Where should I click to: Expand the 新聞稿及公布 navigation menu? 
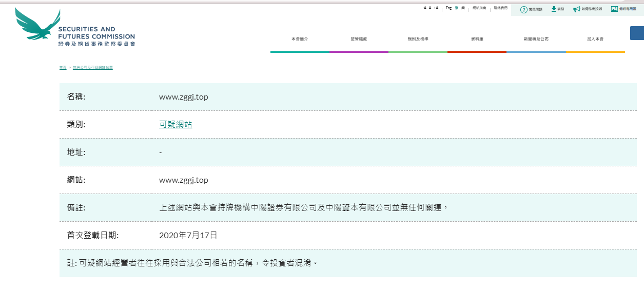536,39
